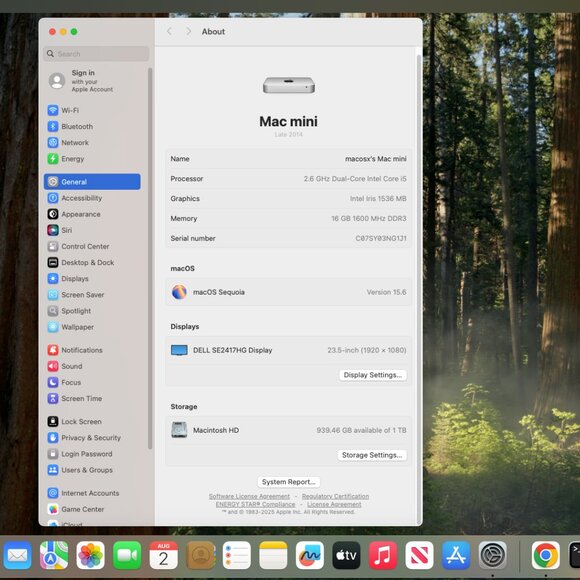Open Reminders from the Dock
580x580 pixels.
click(237, 555)
